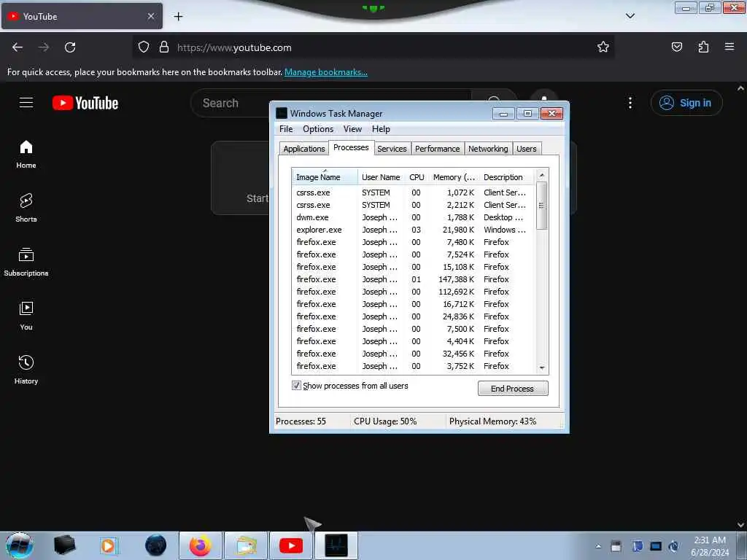Open the Pocket save icon in Firefox toolbar

(x=676, y=47)
